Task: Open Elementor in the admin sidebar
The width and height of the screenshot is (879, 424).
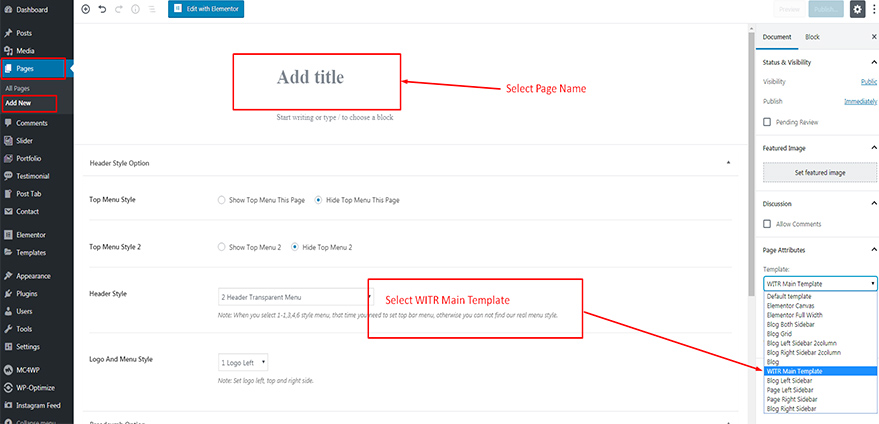Action: (30, 234)
